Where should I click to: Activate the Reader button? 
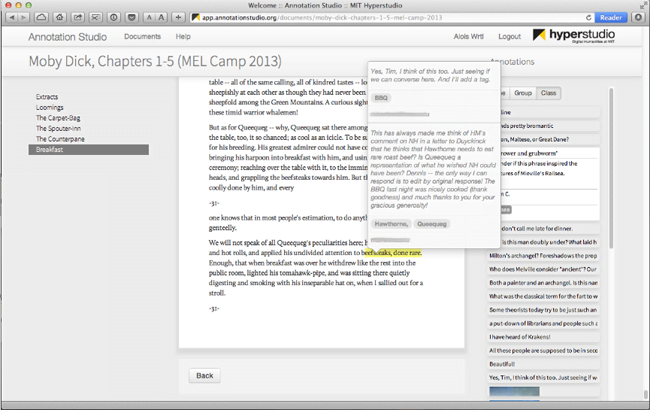pos(611,17)
